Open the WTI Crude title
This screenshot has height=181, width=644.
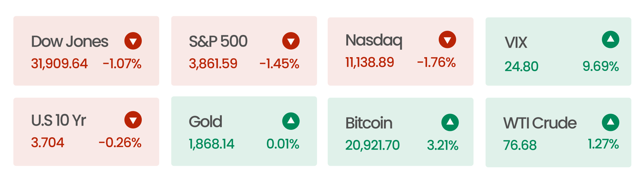(x=540, y=123)
